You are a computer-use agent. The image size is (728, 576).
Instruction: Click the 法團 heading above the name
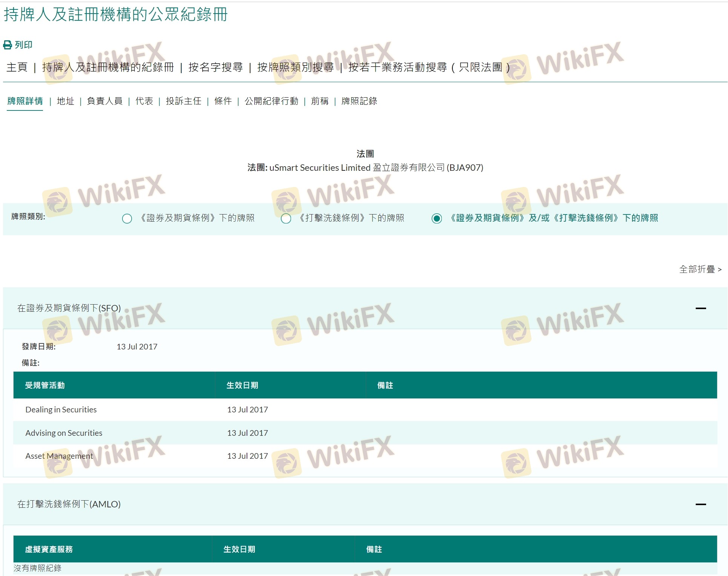click(x=365, y=154)
